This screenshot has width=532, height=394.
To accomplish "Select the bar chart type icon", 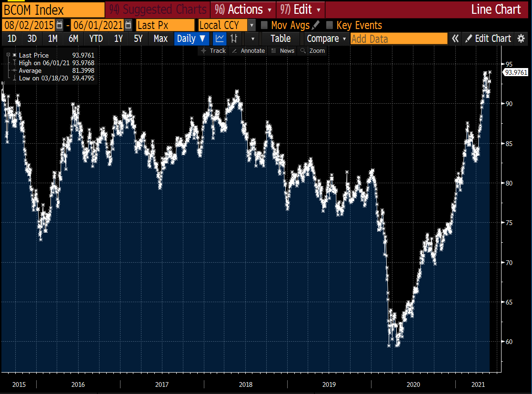I will pyautogui.click(x=234, y=39).
